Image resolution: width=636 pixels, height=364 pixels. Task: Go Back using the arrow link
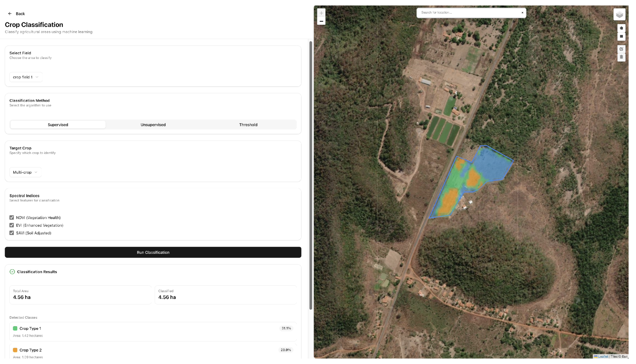click(9, 13)
